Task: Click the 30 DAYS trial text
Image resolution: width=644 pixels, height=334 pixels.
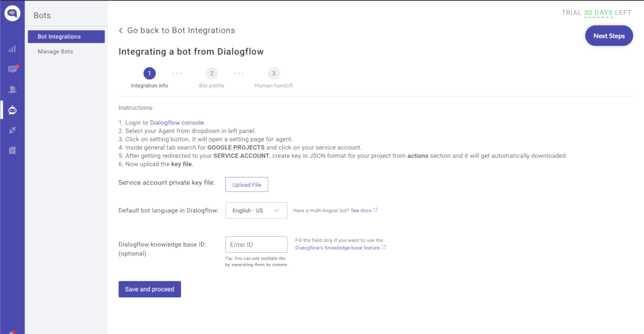Action: point(598,13)
